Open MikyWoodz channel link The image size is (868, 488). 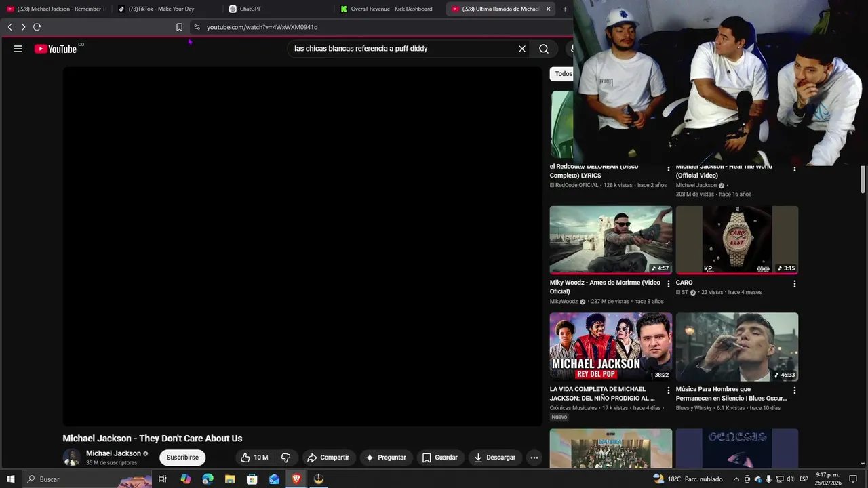[564, 302]
